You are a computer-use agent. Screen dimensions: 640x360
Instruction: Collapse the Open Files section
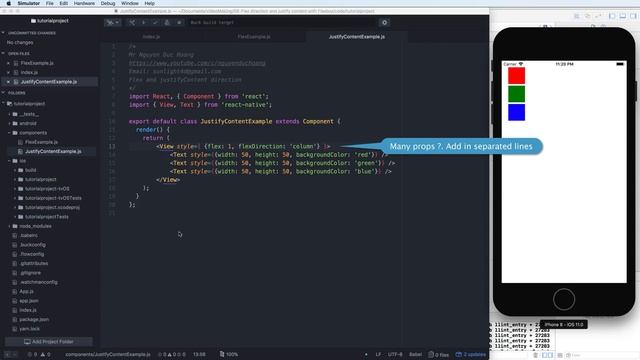3,53
